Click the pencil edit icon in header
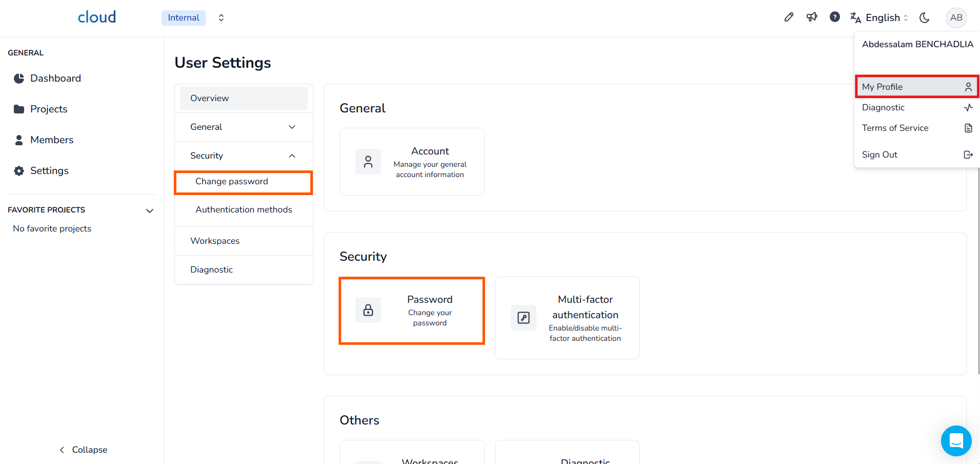The width and height of the screenshot is (980, 464). [x=789, y=17]
